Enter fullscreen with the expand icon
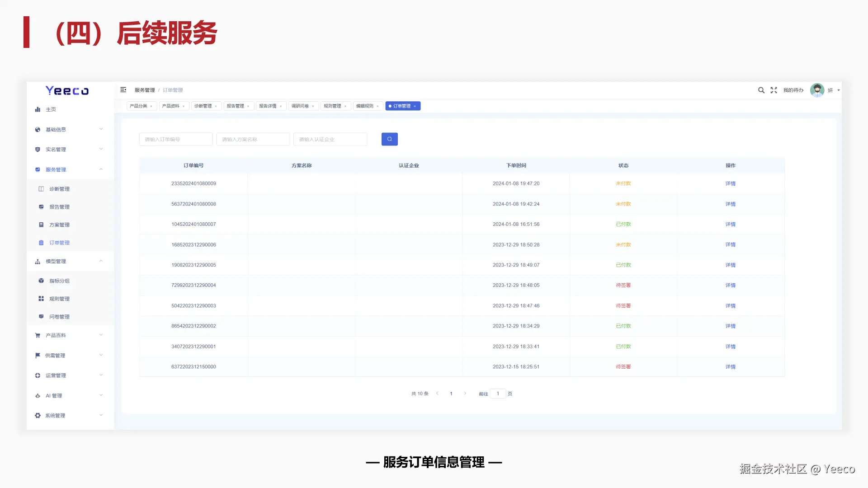Screen dimensions: 868x488 pyautogui.click(x=774, y=90)
